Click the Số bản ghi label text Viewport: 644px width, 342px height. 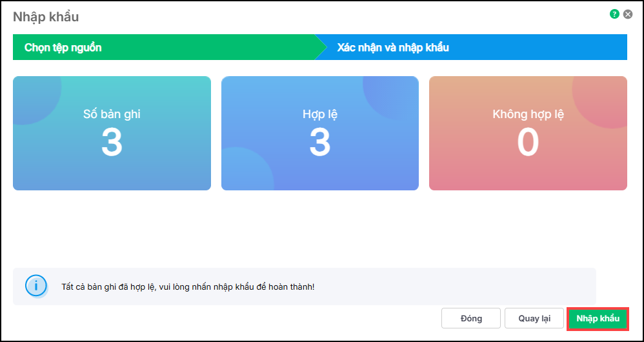[x=112, y=114]
